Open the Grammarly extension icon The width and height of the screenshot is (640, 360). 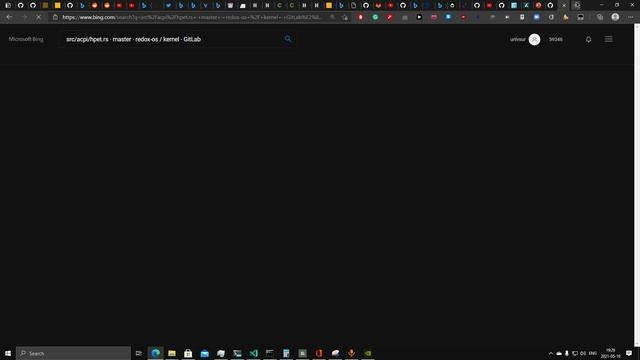point(375,17)
